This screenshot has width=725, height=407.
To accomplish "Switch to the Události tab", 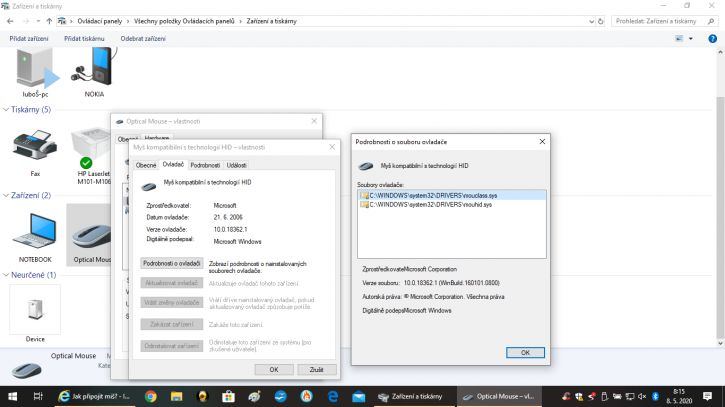I will 236,165.
